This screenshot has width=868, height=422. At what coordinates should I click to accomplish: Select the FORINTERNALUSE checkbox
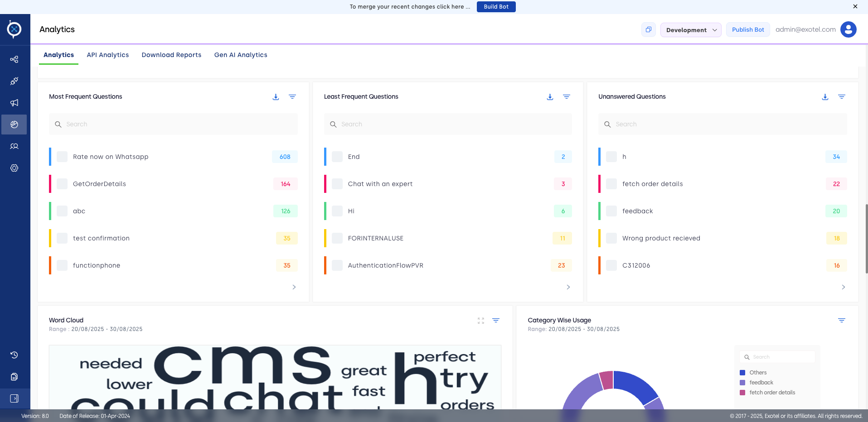[x=337, y=238]
